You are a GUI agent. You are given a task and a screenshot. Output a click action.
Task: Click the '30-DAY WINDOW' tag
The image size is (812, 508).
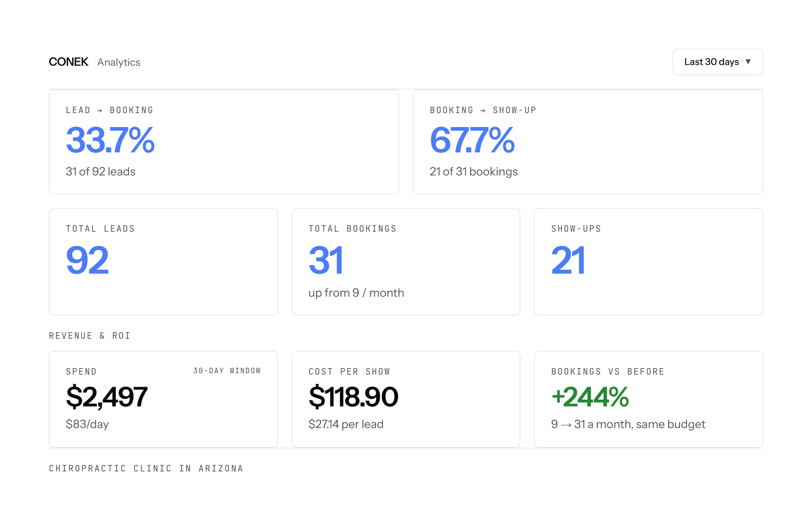(227, 371)
